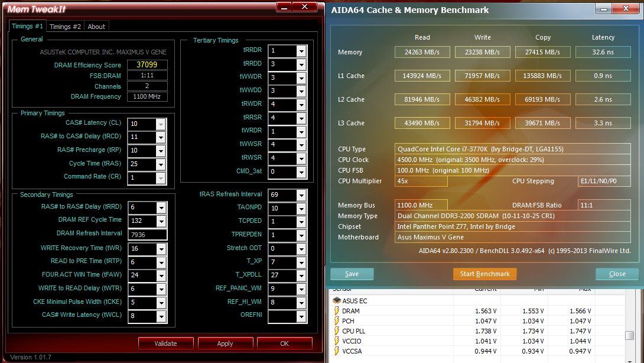This screenshot has width=644, height=363.
Task: Click the ASUS EC sensor chip icon
Action: click(x=337, y=300)
